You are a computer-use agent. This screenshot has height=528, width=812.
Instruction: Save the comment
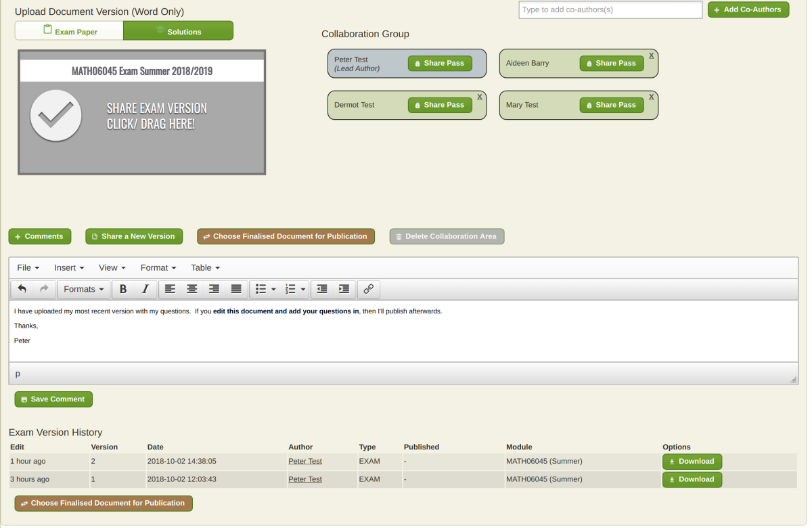[53, 399]
